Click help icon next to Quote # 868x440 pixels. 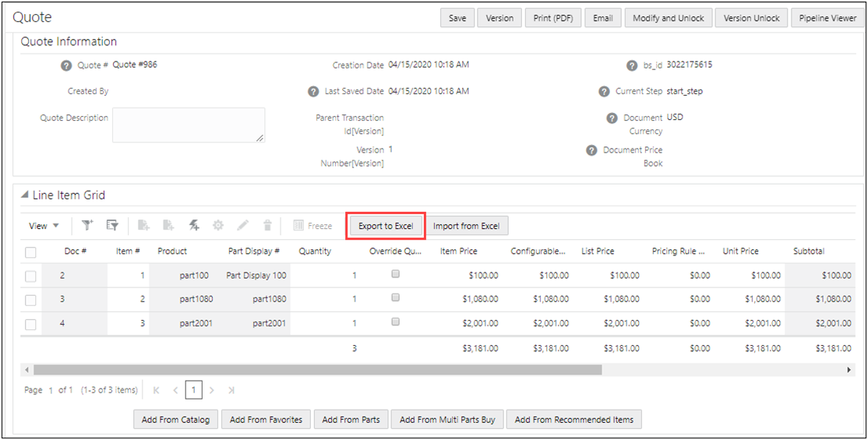tap(66, 66)
